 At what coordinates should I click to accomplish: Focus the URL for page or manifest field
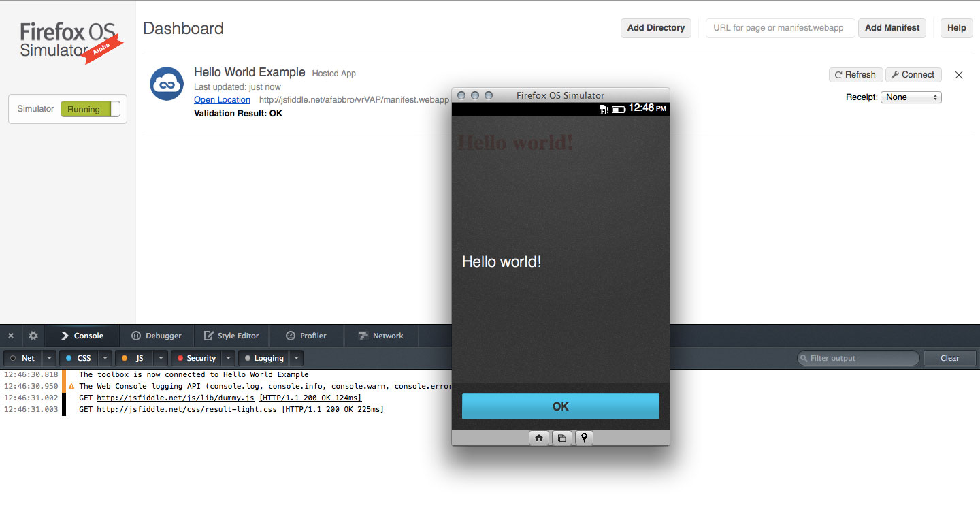(x=780, y=28)
